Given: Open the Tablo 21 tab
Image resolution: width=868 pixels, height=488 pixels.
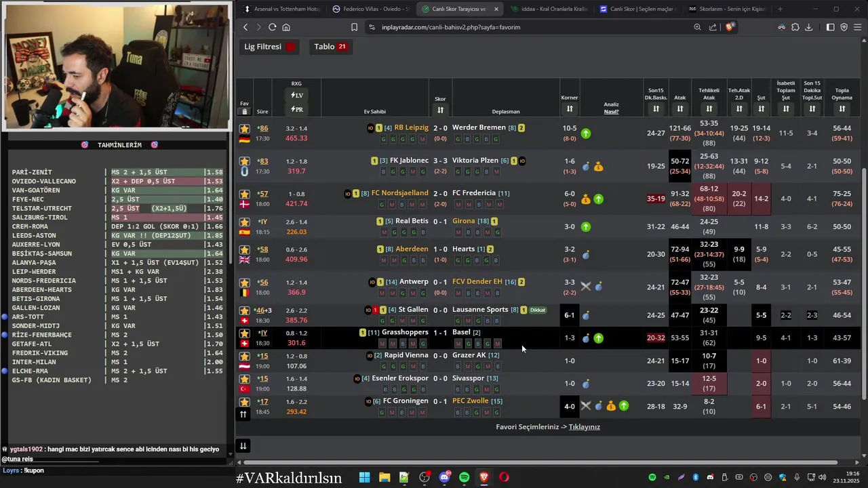Looking at the screenshot, I should tap(331, 47).
